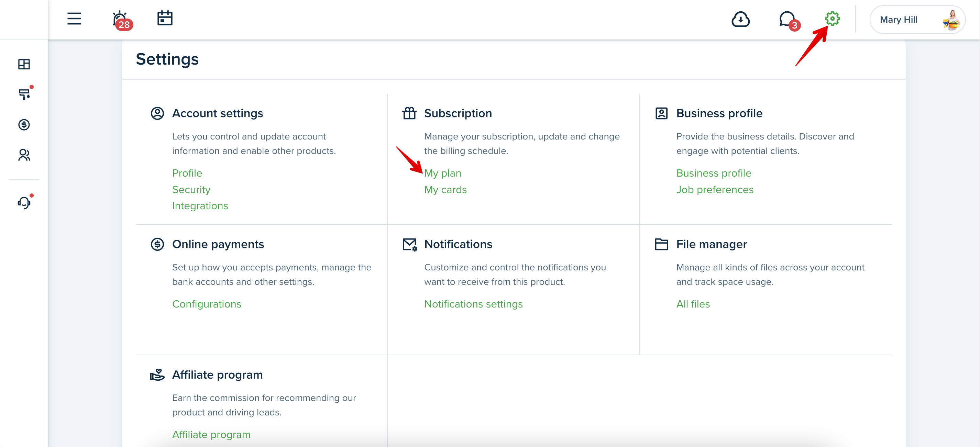
Task: Open My cards link
Action: click(x=445, y=189)
